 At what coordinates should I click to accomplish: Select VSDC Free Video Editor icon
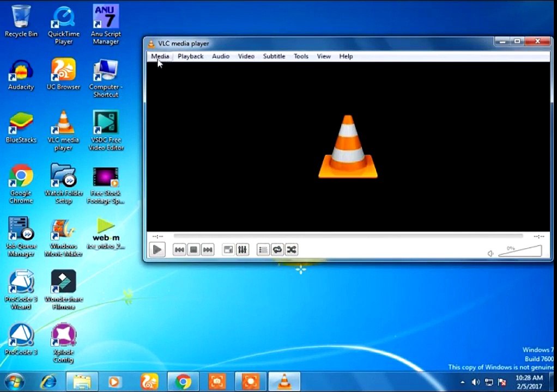pos(106,131)
